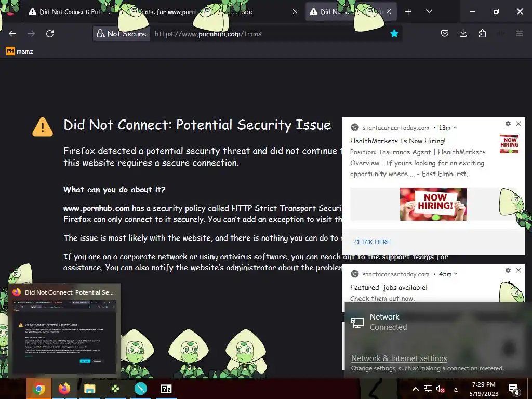This screenshot has height=399, width=532.
Task: Click the 'What can you do about it?' heading
Action: 114,189
